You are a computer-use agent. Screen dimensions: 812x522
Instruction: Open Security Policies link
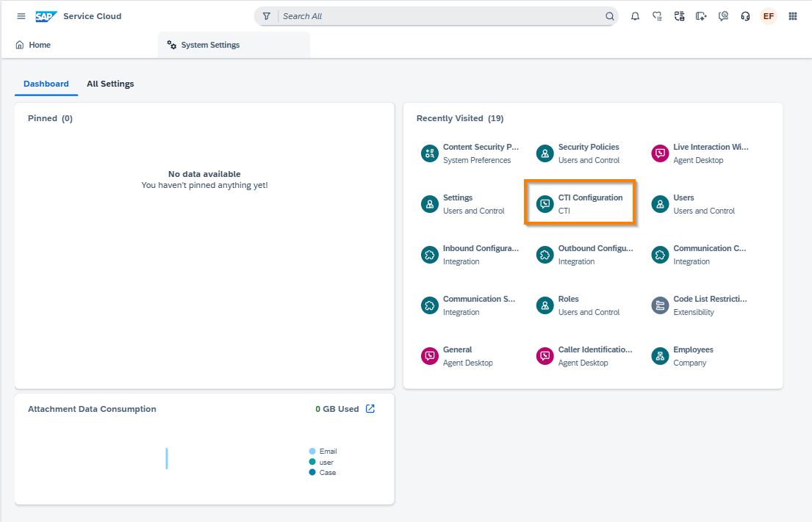[x=589, y=147]
